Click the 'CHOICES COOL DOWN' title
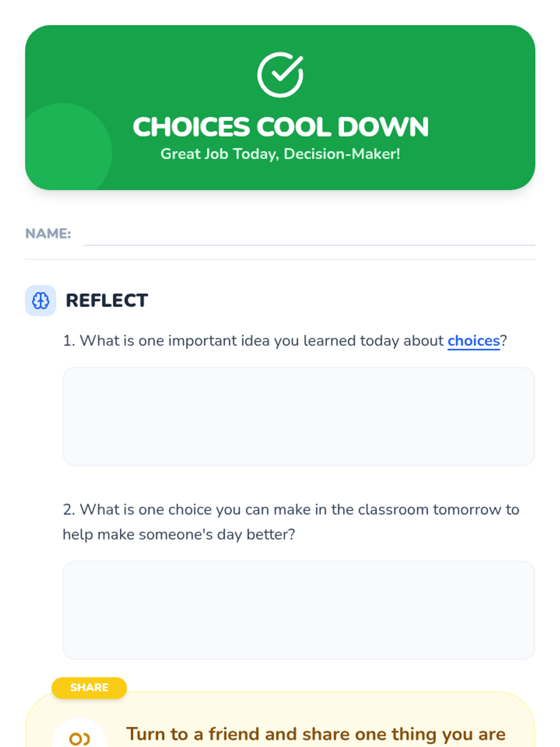The width and height of the screenshot is (560, 747). tap(280, 127)
